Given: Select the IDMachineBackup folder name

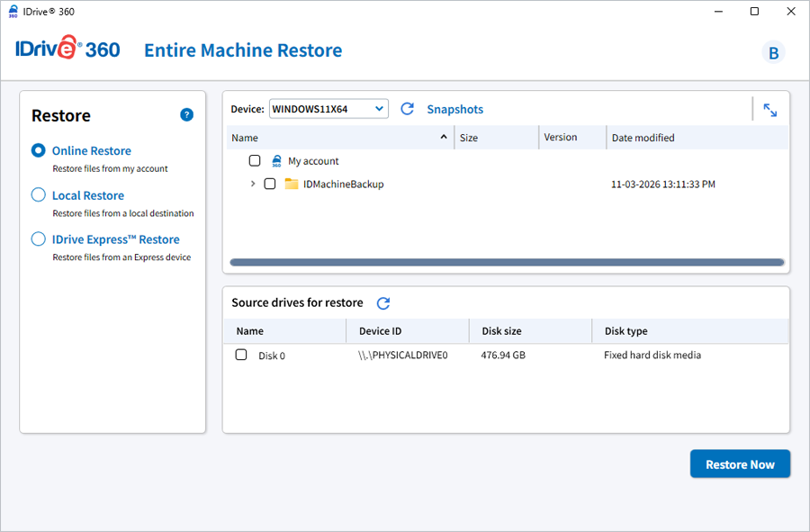Looking at the screenshot, I should tap(344, 185).
